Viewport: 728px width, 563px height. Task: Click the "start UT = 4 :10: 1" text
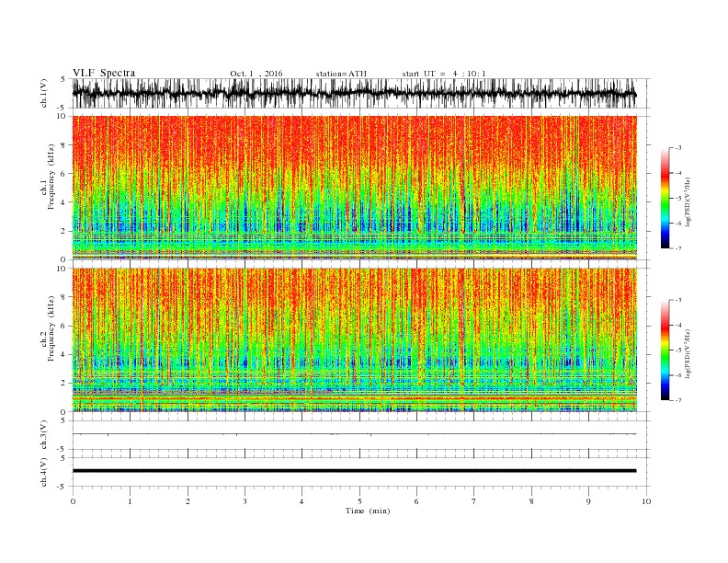pos(444,74)
